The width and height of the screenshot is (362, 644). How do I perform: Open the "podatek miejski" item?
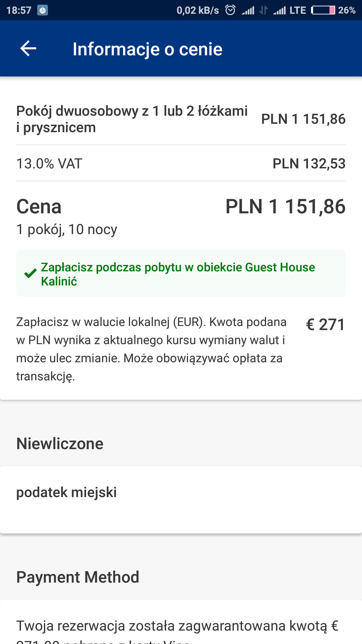click(x=66, y=492)
